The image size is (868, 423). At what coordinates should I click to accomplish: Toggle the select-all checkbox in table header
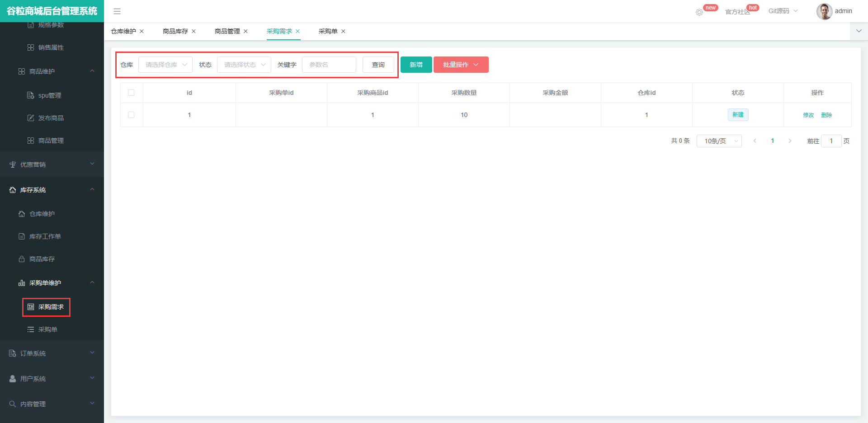click(x=131, y=93)
